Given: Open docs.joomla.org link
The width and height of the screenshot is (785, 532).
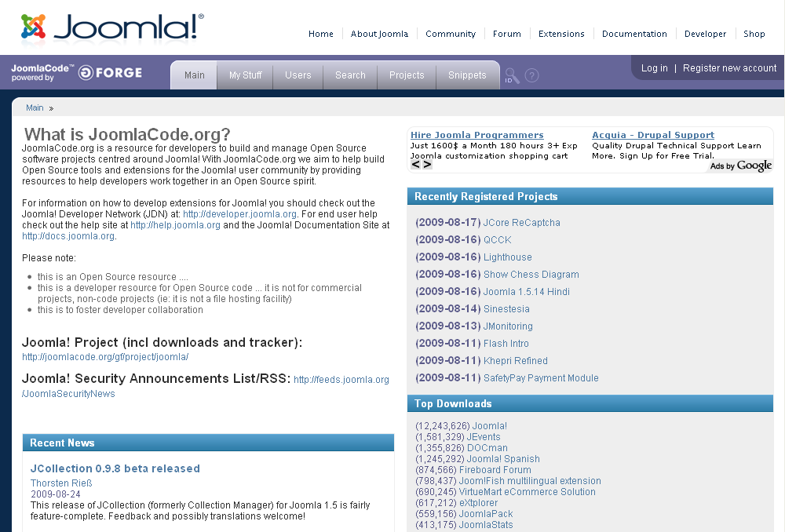Looking at the screenshot, I should (68, 236).
